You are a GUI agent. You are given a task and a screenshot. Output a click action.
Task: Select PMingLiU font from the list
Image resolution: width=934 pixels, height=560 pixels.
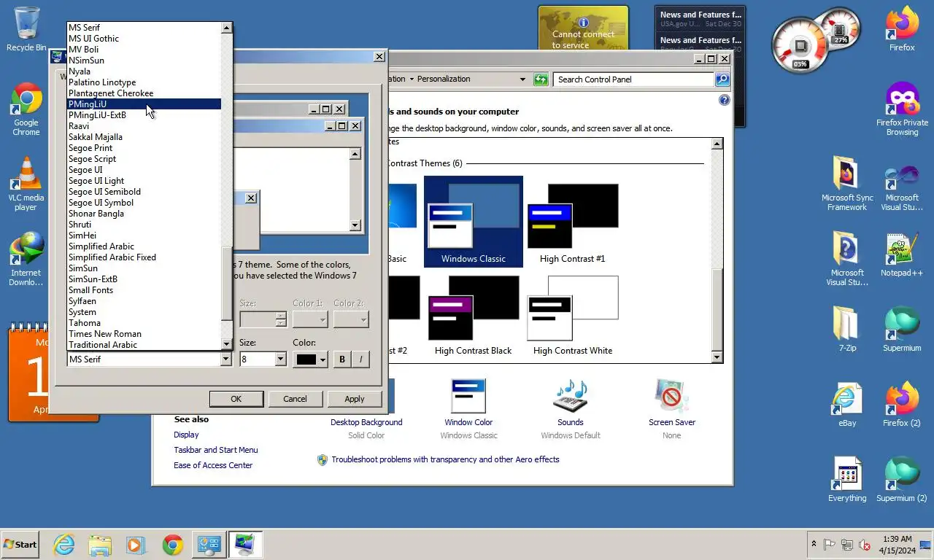(144, 104)
